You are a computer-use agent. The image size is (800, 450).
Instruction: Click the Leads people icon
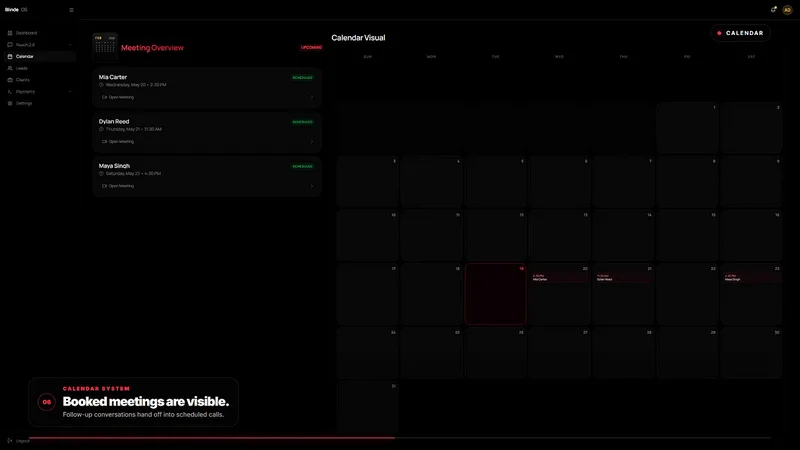click(10, 68)
